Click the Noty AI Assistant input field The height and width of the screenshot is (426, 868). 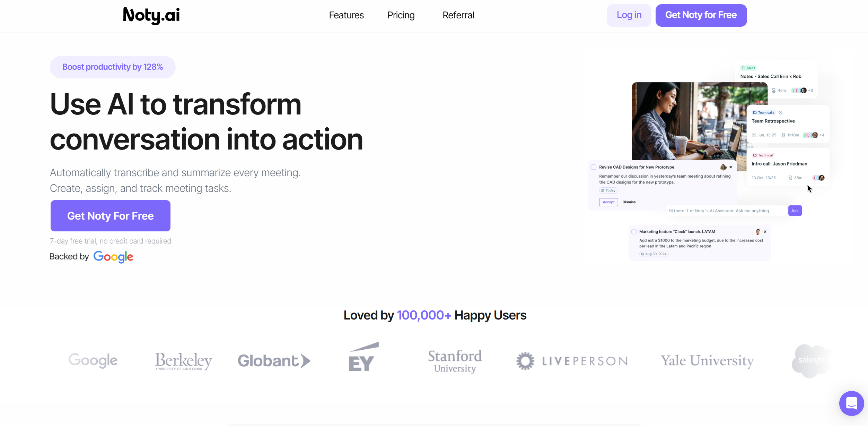[x=726, y=211]
